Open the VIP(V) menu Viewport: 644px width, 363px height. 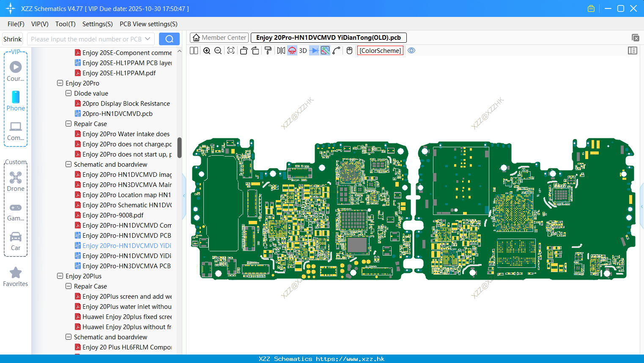tap(40, 24)
